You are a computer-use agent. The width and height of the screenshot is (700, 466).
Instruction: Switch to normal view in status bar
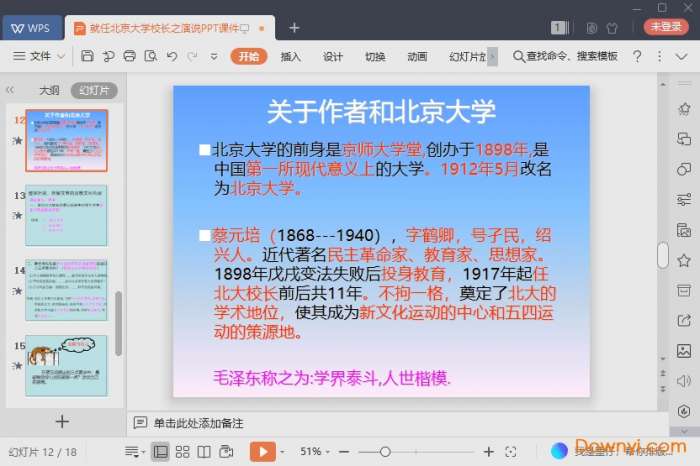click(x=160, y=452)
